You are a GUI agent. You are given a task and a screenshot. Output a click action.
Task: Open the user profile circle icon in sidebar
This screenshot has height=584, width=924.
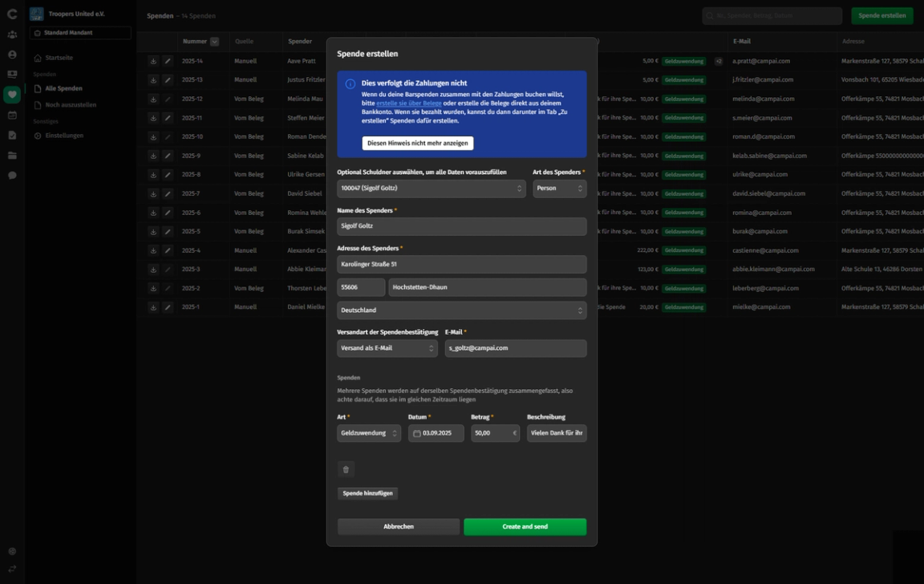pos(12,55)
